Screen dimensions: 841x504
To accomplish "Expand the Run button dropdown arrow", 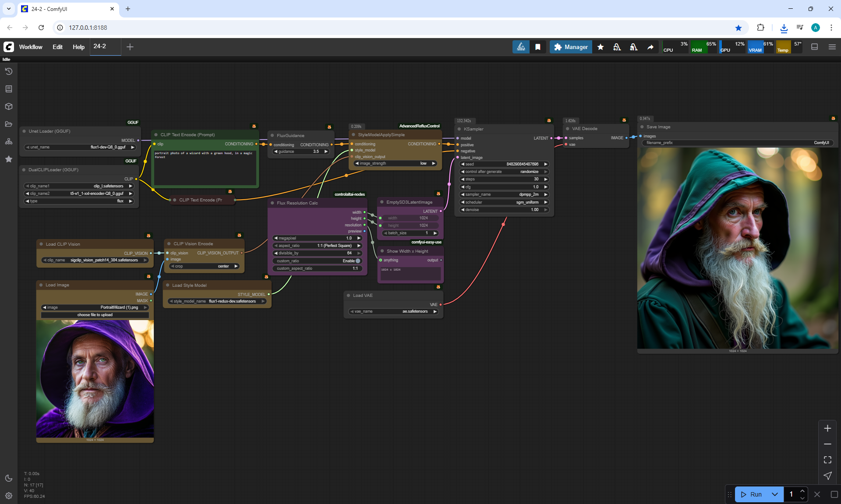I will (x=775, y=494).
